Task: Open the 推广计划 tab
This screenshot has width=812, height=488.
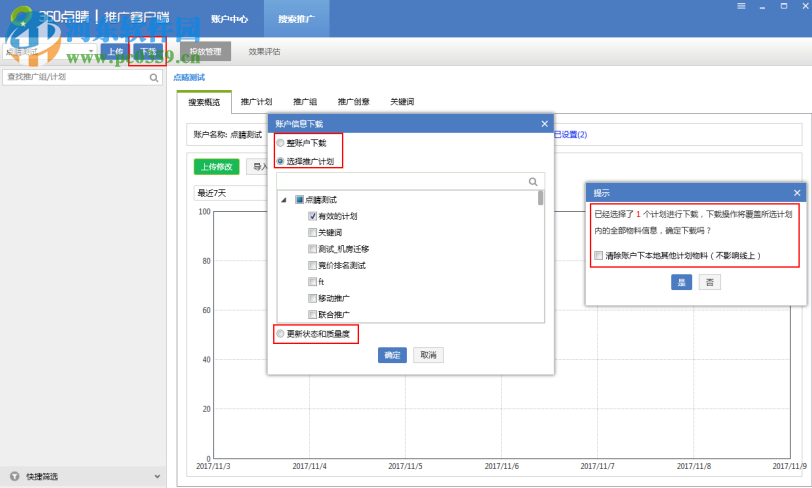Action: click(x=256, y=102)
